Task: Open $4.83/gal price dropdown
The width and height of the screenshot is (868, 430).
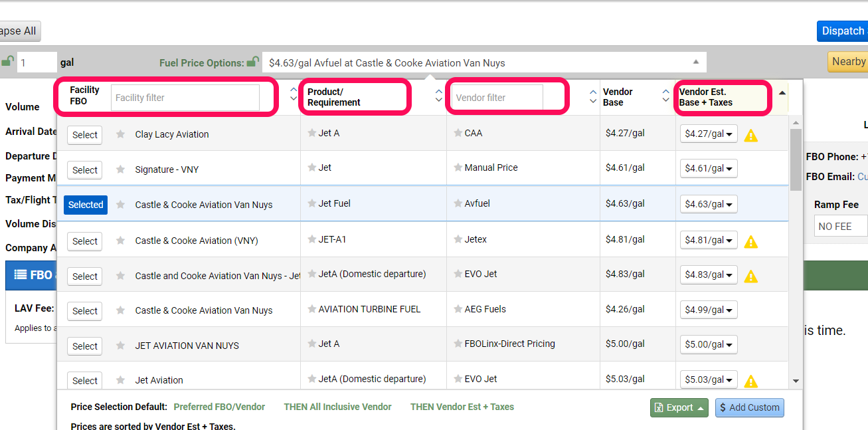Action: click(x=709, y=274)
